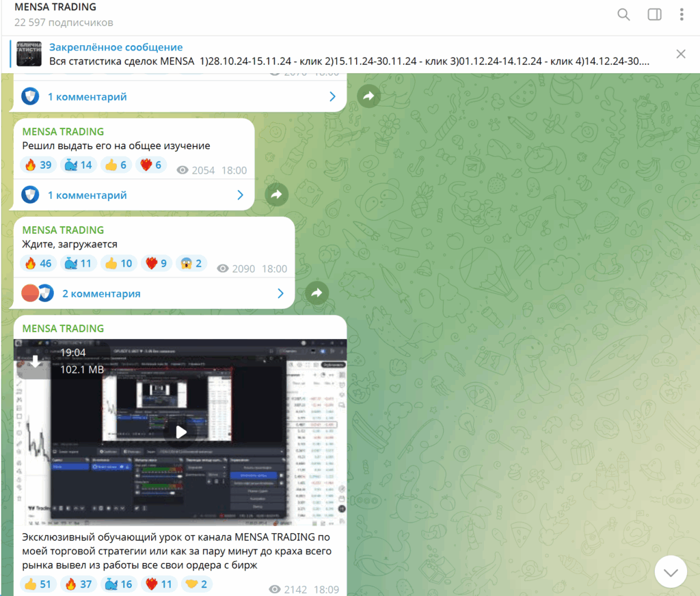Open search in the channel header

[623, 14]
